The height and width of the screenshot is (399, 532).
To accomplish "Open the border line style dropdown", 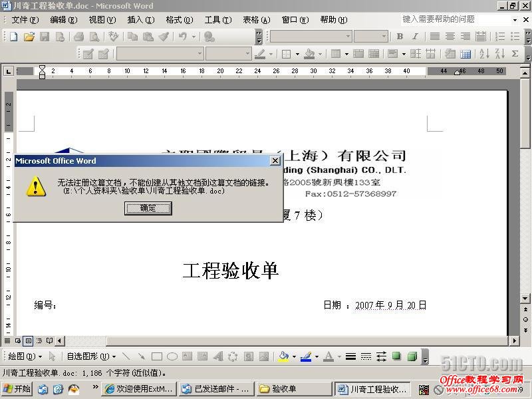I will pos(160,54).
